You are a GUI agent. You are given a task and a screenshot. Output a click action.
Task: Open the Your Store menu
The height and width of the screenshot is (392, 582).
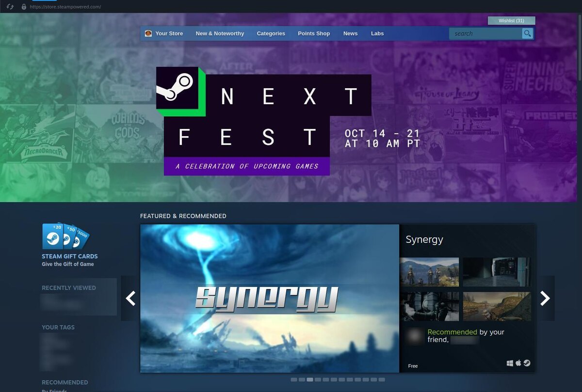[169, 33]
